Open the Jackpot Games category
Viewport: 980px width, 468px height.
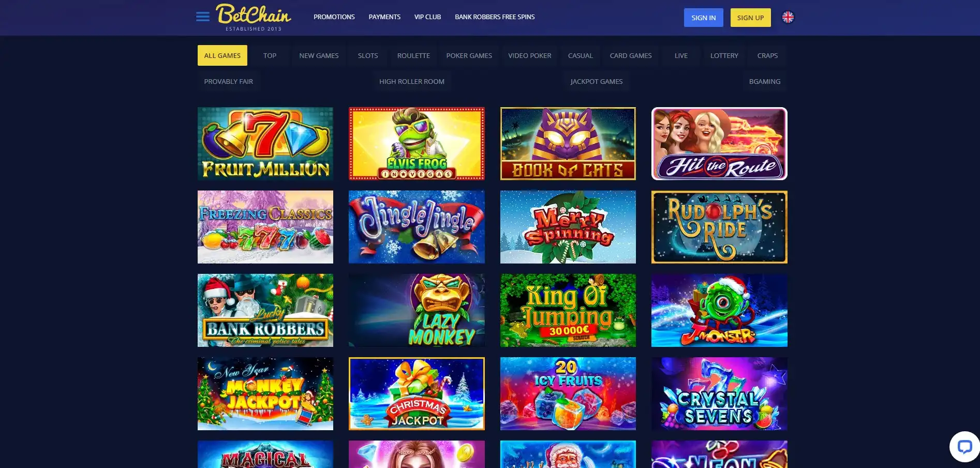(x=596, y=81)
